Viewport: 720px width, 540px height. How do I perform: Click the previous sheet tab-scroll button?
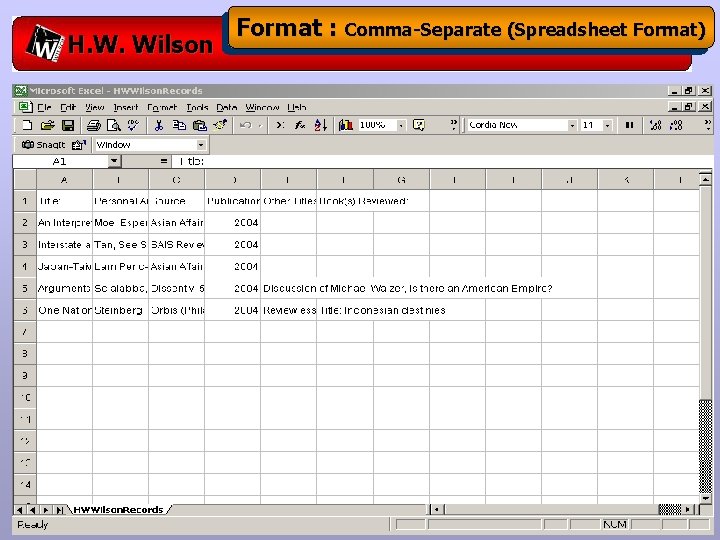pyautogui.click(x=32, y=510)
